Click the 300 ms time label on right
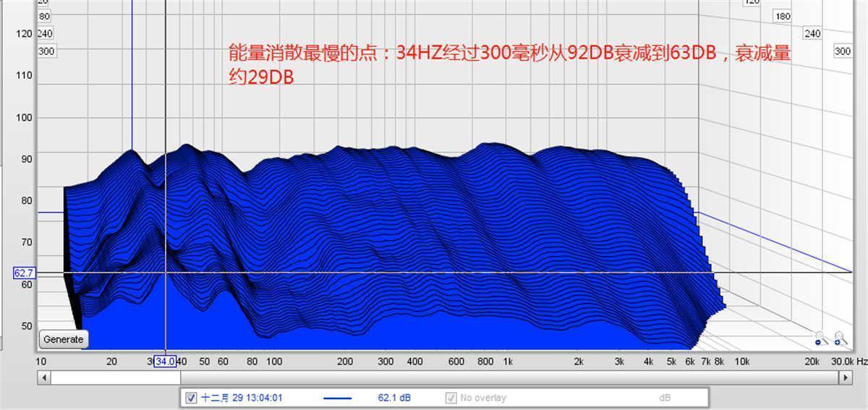This screenshot has height=410, width=868. (x=842, y=51)
